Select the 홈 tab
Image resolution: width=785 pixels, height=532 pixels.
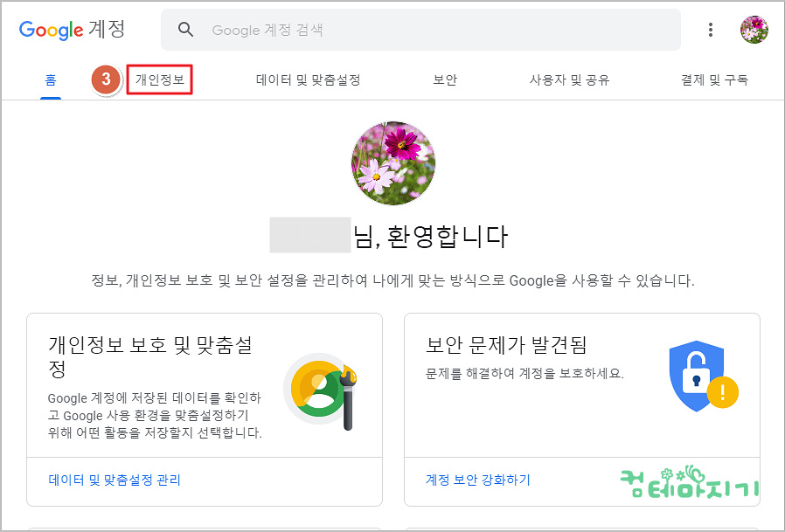coord(51,79)
